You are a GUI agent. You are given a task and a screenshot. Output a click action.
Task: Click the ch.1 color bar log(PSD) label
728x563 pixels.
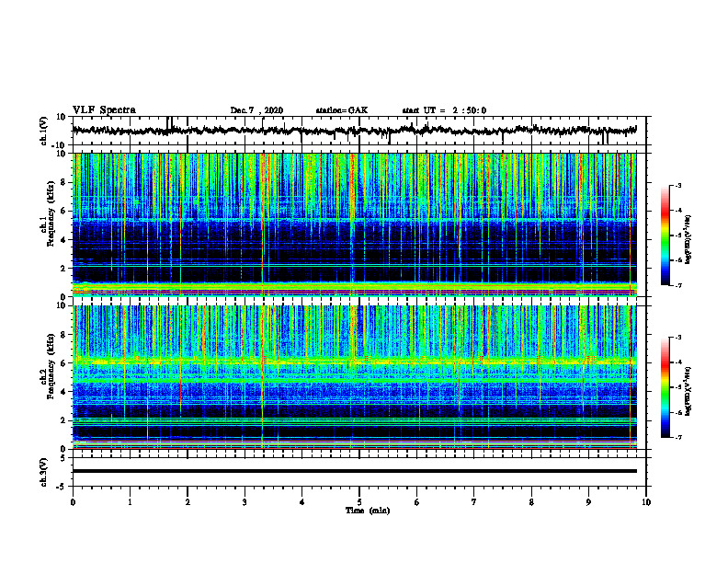point(688,240)
